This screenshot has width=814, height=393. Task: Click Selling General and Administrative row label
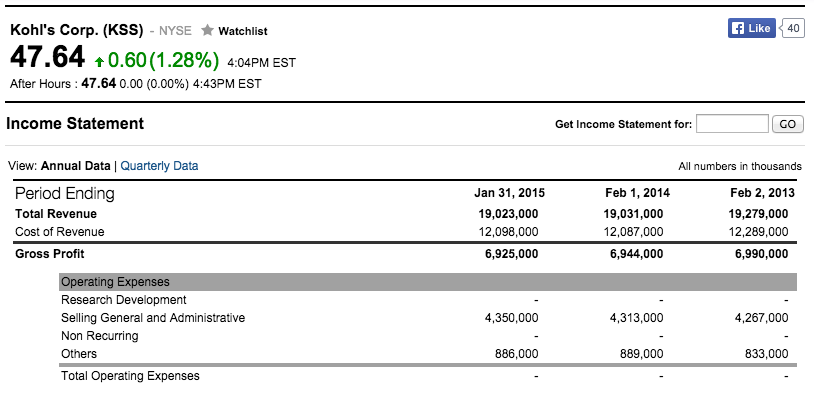(x=153, y=318)
